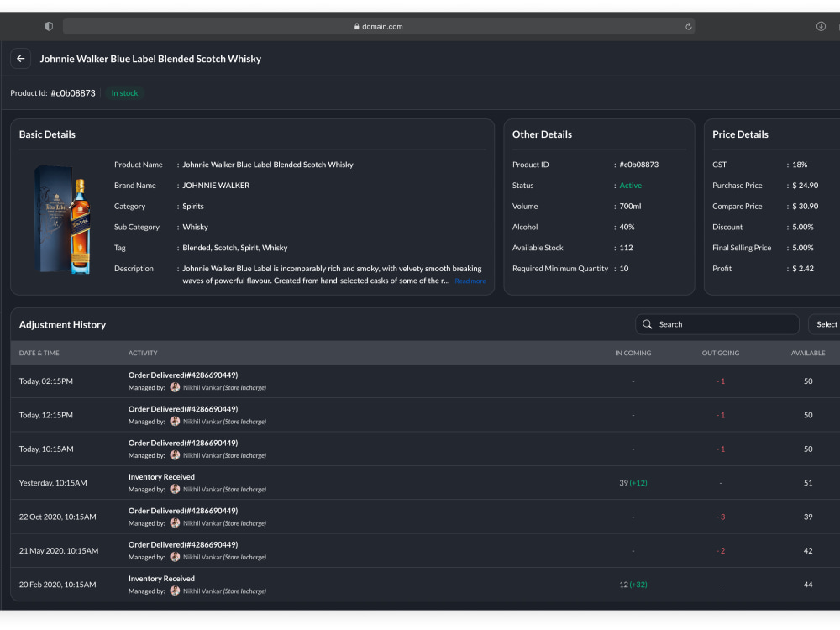Click the IN COMING column header
The width and height of the screenshot is (840, 630).
[633, 353]
